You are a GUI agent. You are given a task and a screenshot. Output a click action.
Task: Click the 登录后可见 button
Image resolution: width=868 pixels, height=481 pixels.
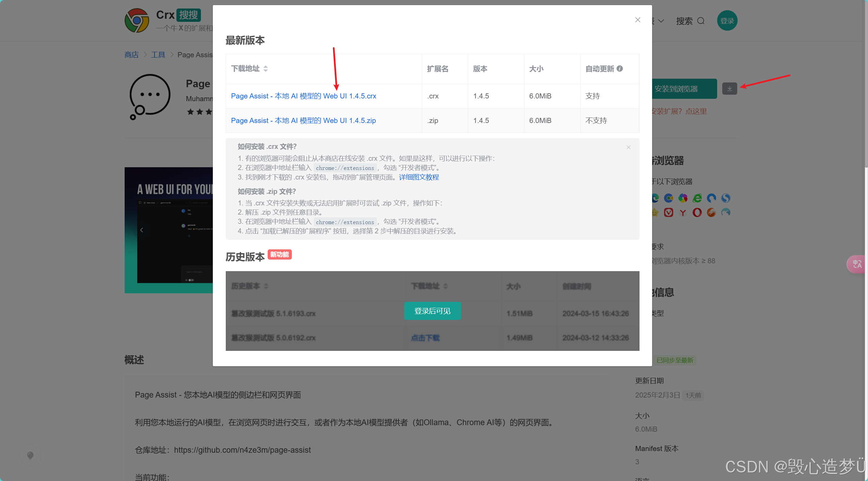coord(432,311)
